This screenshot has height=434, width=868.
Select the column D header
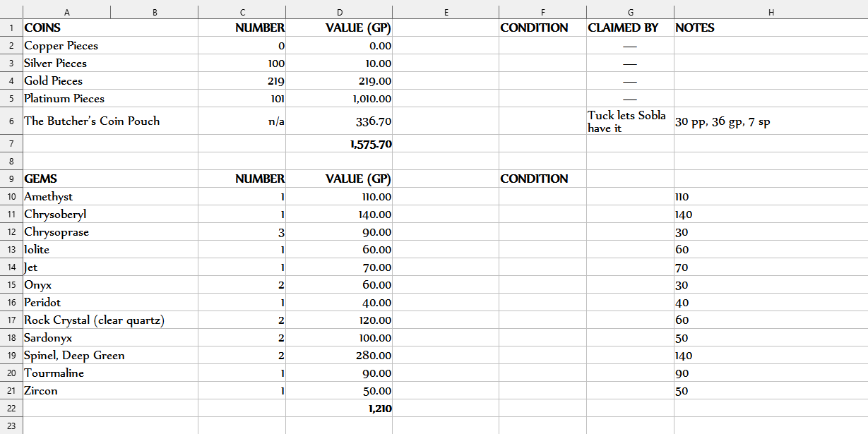coord(339,12)
